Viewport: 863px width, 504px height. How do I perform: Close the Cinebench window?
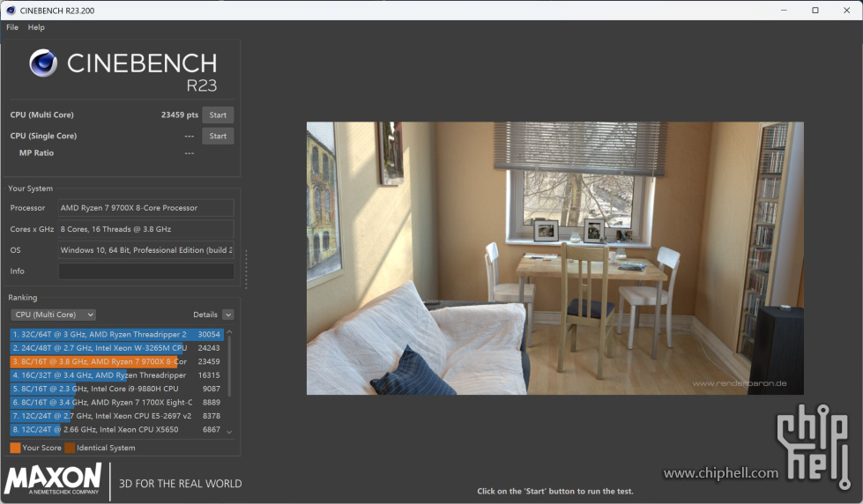[x=846, y=10]
